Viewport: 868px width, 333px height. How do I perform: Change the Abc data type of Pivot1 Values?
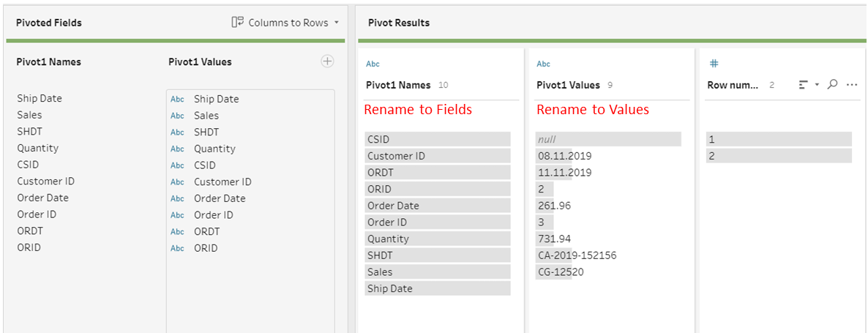[543, 64]
